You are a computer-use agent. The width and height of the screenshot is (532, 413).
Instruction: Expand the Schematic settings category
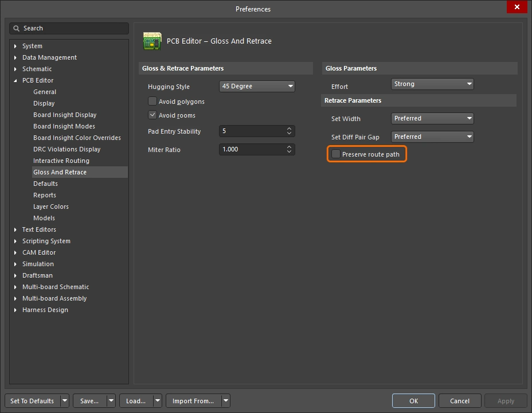(15, 69)
